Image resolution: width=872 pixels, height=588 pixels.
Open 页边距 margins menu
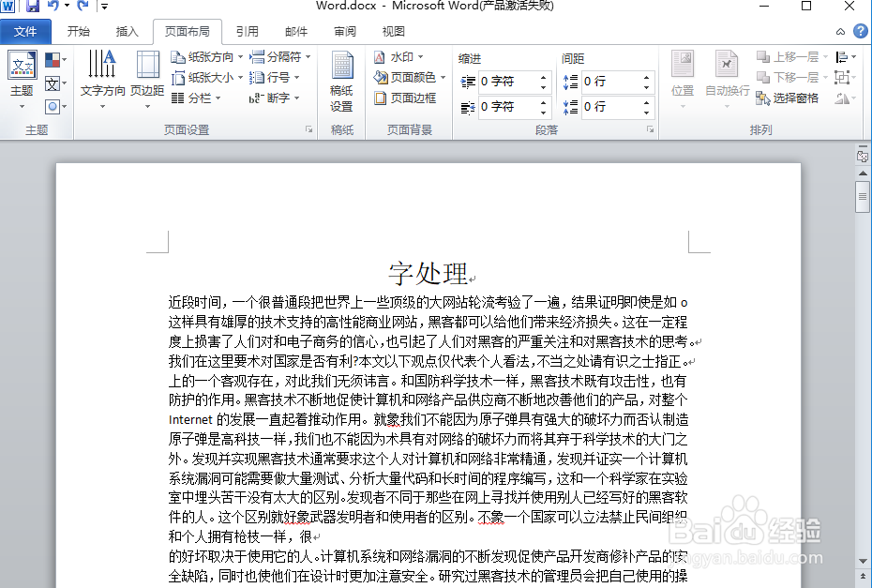coord(147,80)
